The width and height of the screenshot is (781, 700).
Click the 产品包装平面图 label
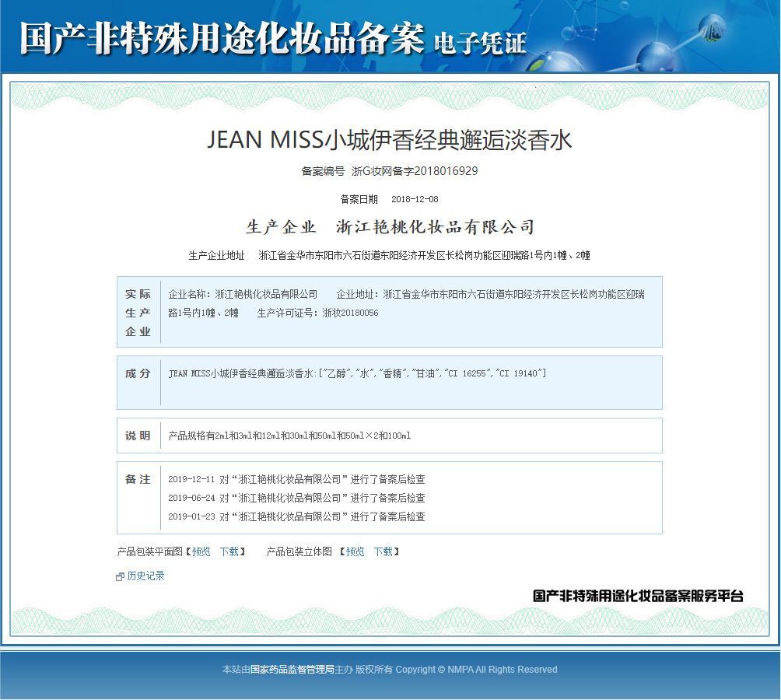tap(150, 551)
